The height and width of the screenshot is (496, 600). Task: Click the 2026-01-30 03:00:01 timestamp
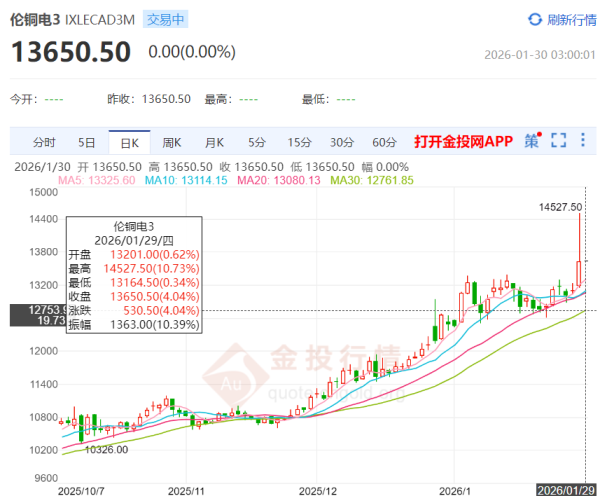click(x=540, y=55)
